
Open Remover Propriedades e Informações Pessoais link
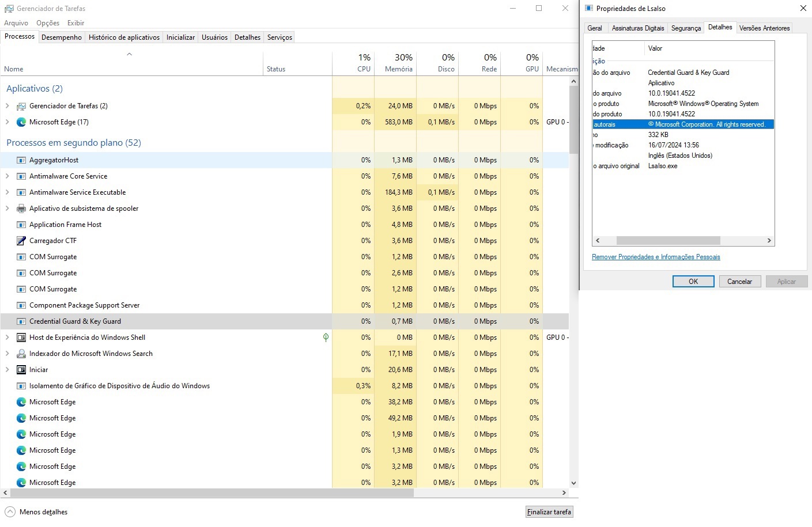coord(655,257)
